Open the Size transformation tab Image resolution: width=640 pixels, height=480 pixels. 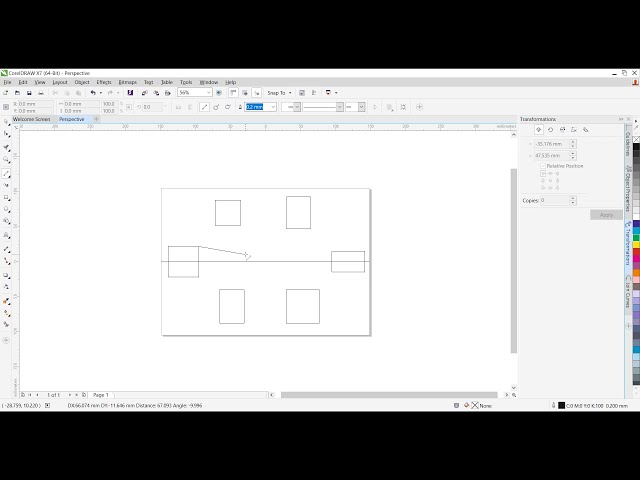click(574, 130)
